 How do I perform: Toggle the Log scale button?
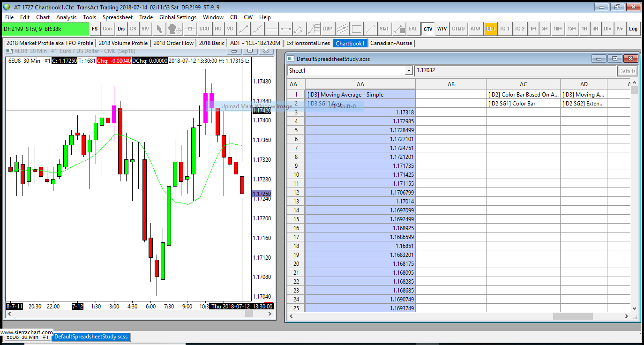633,29
